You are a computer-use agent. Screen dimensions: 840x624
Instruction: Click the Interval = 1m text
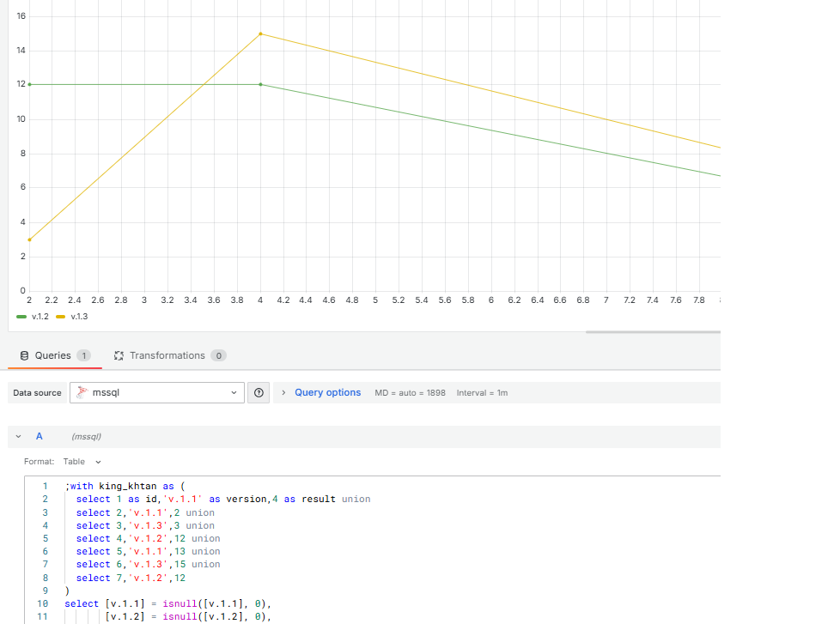coord(482,393)
